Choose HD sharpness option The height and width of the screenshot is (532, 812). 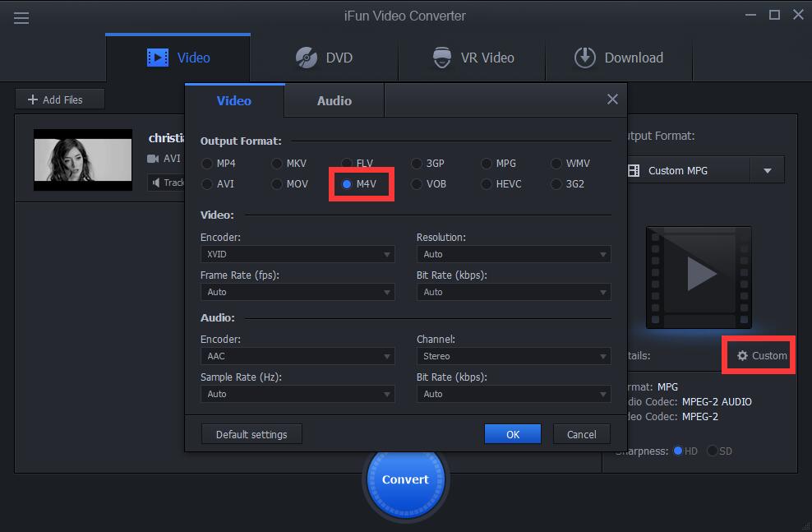click(x=685, y=451)
